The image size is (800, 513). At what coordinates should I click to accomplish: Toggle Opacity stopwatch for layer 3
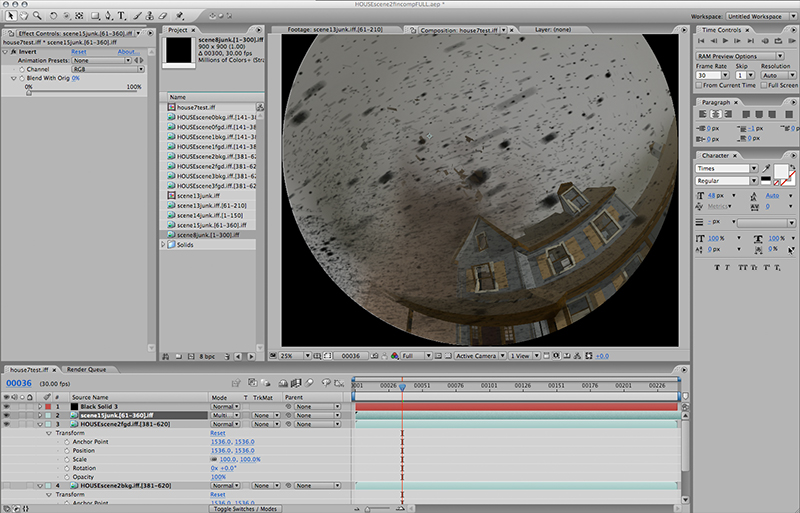pos(67,477)
